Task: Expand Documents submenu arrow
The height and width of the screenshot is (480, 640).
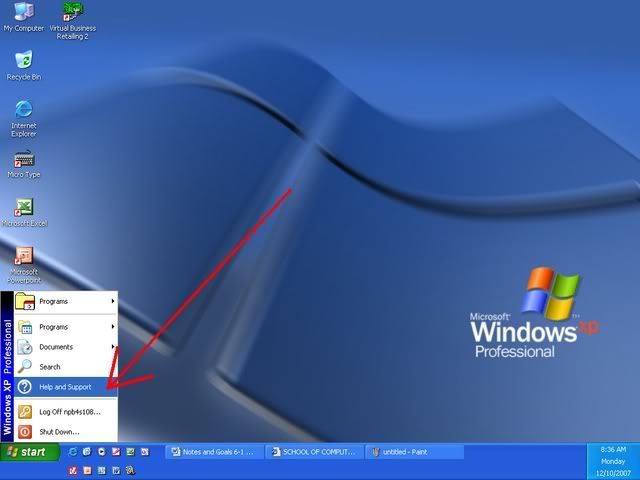Action: 113,347
